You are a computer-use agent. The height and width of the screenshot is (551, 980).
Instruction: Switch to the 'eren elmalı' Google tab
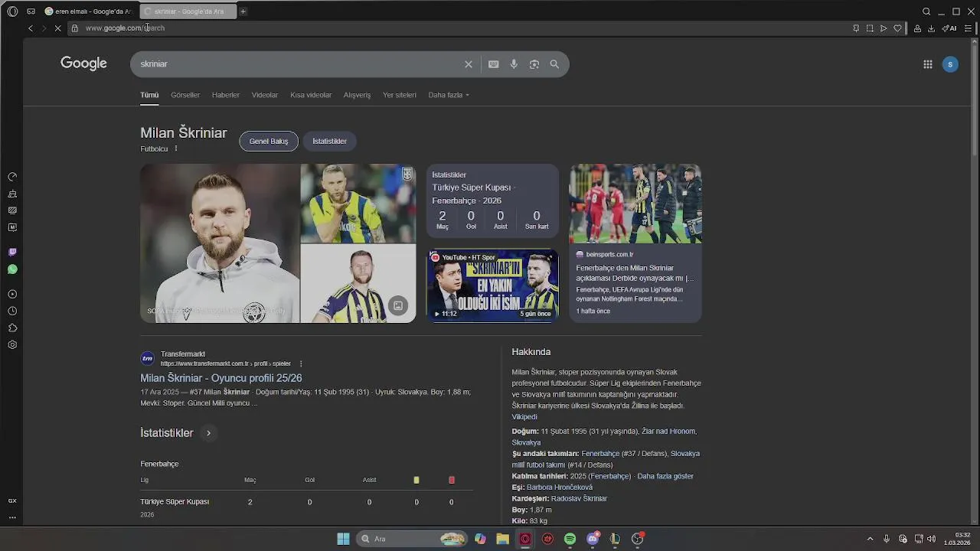pos(89,11)
